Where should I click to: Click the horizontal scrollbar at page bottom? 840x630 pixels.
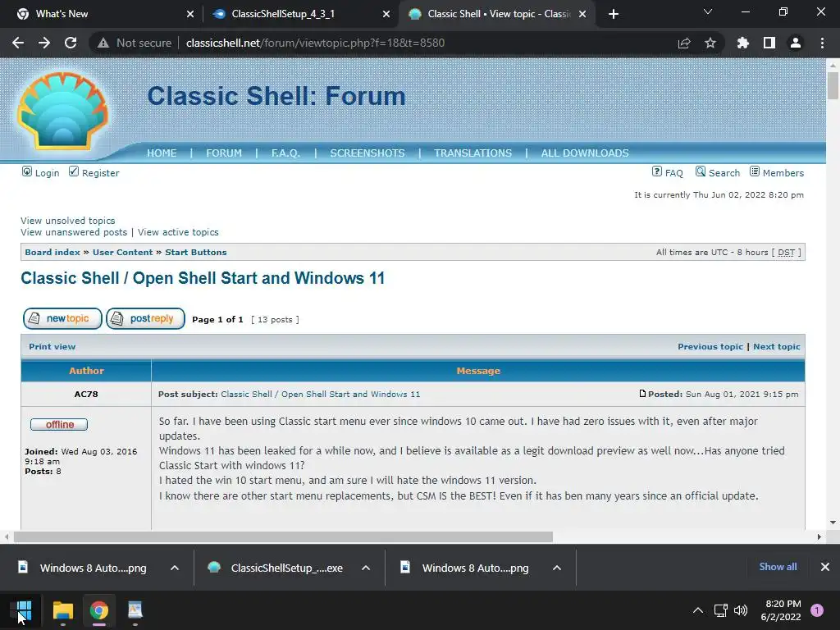283,536
